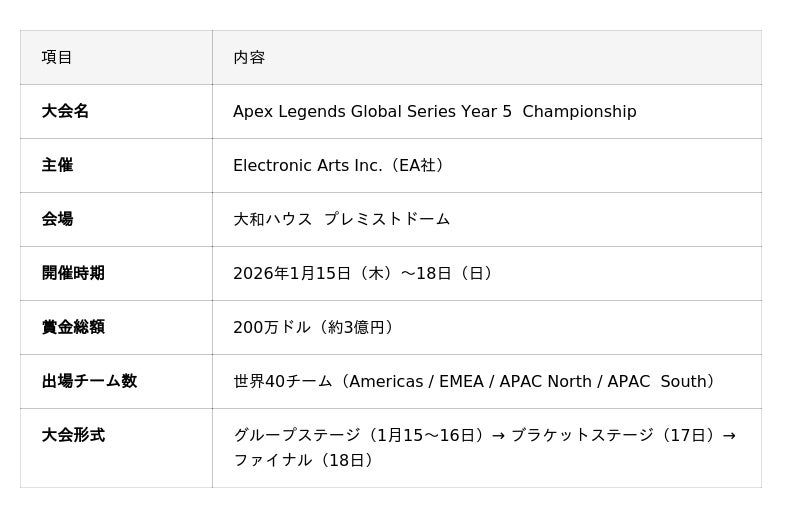The image size is (800, 518).
Task: Click the 2026年1月15日 date text
Action: (292, 273)
